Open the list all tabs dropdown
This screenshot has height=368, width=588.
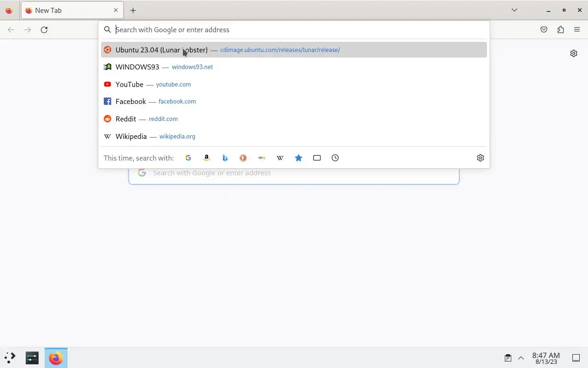coord(514,10)
